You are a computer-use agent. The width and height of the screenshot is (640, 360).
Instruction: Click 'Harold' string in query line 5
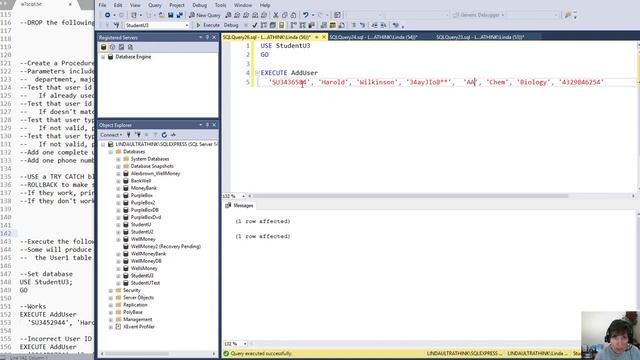coord(333,82)
